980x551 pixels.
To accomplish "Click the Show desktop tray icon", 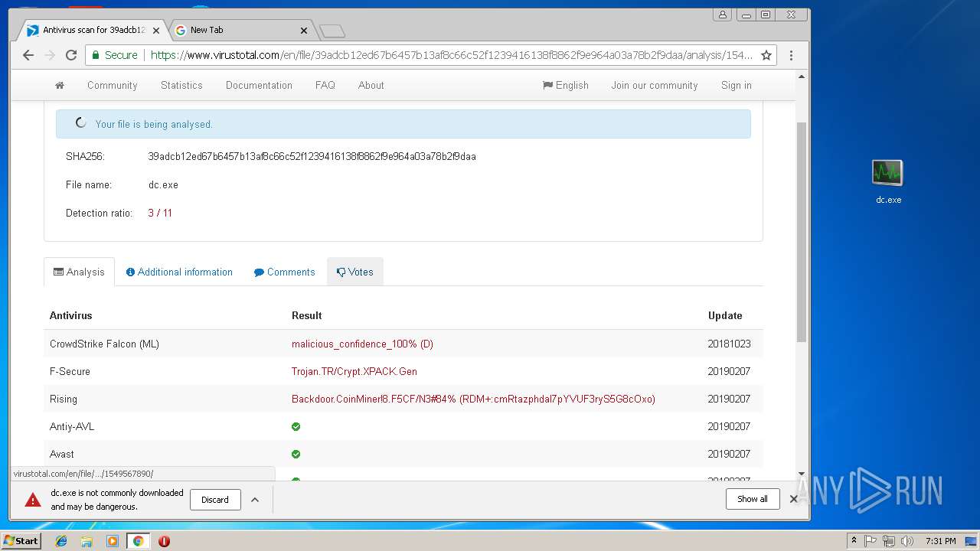I will point(971,541).
